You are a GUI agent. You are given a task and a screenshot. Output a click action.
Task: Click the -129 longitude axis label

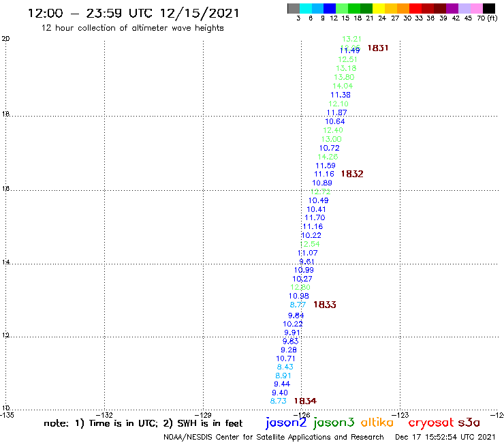coord(203,415)
